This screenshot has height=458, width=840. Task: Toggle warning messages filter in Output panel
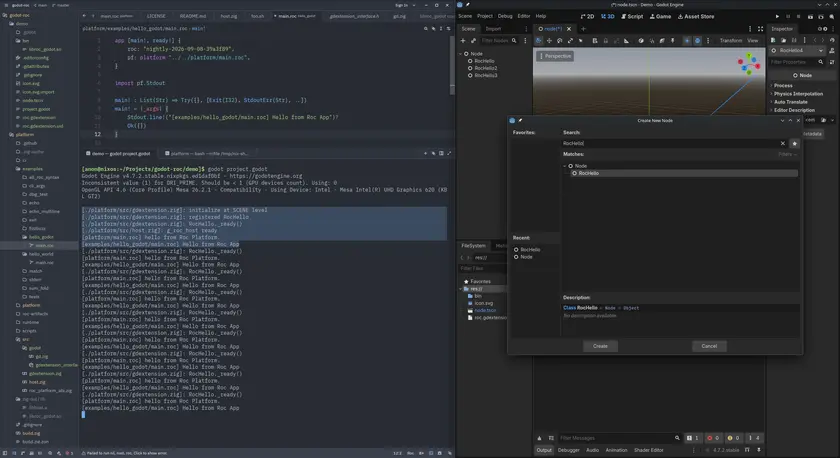pyautogui.click(x=733, y=438)
